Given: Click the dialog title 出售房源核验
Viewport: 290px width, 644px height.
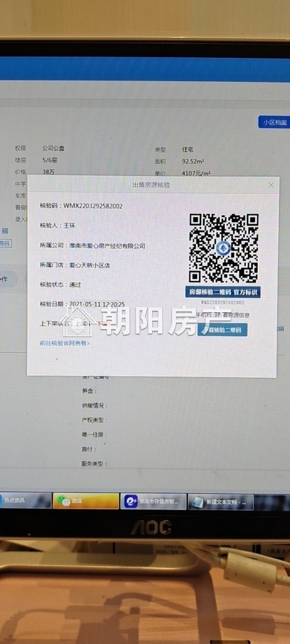Looking at the screenshot, I should pos(151,185).
